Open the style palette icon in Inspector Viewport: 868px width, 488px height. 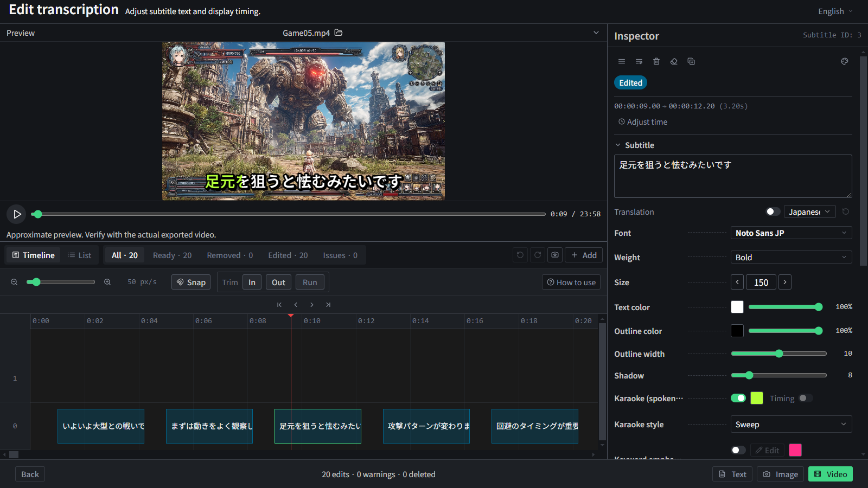pyautogui.click(x=845, y=61)
